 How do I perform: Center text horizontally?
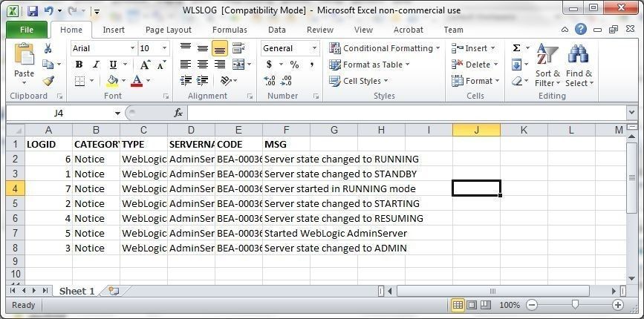(x=203, y=65)
